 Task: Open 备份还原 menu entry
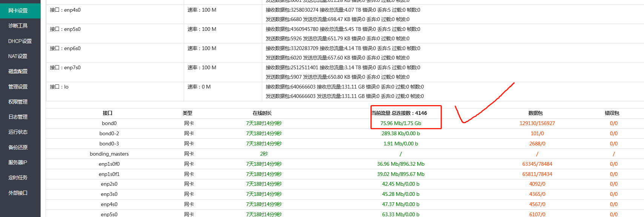point(18,147)
